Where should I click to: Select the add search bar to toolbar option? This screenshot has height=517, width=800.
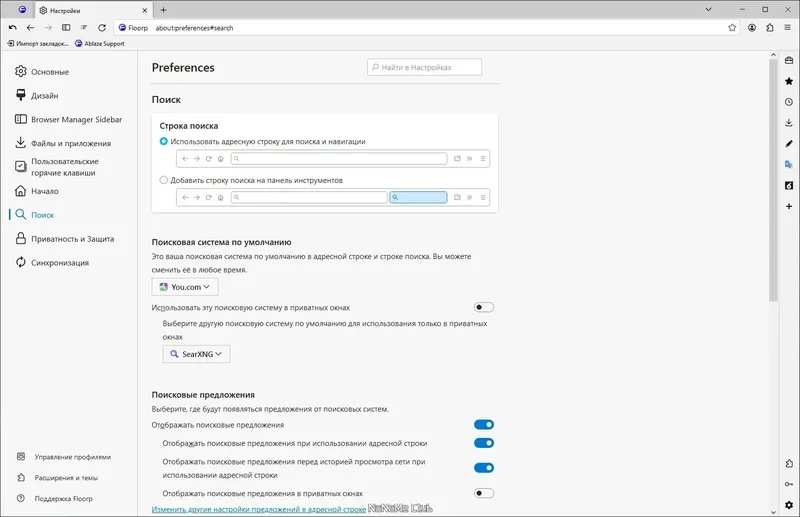(164, 180)
